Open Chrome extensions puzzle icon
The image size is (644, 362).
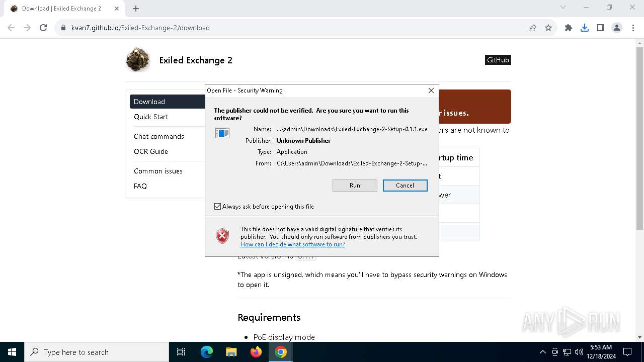click(x=569, y=28)
